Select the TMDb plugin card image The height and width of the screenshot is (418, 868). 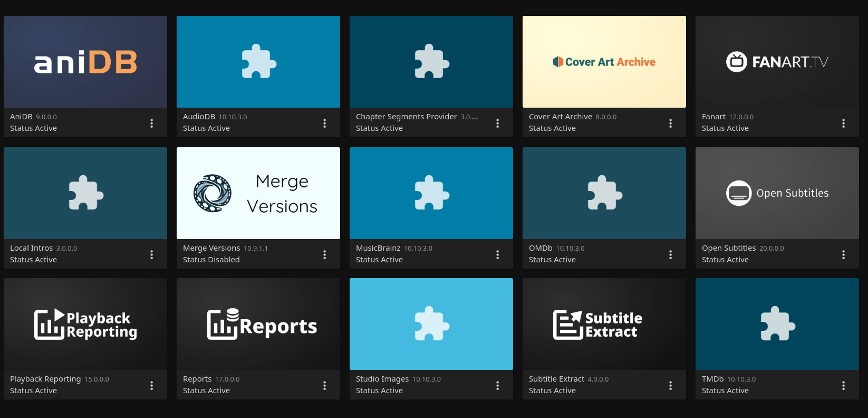tap(777, 324)
